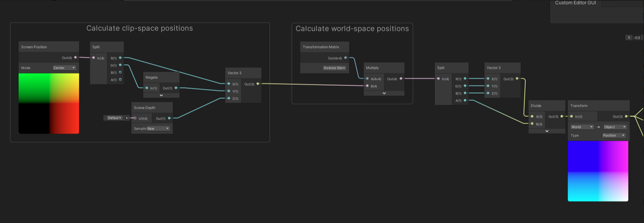Image resolution: width=644 pixels, height=223 pixels.
Task: Click the Transform node preview thumbnail
Action: [x=598, y=171]
